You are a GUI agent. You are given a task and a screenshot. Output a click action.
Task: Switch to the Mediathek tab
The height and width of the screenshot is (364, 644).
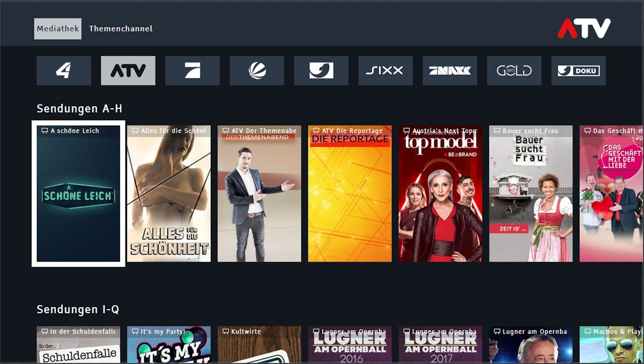click(57, 29)
